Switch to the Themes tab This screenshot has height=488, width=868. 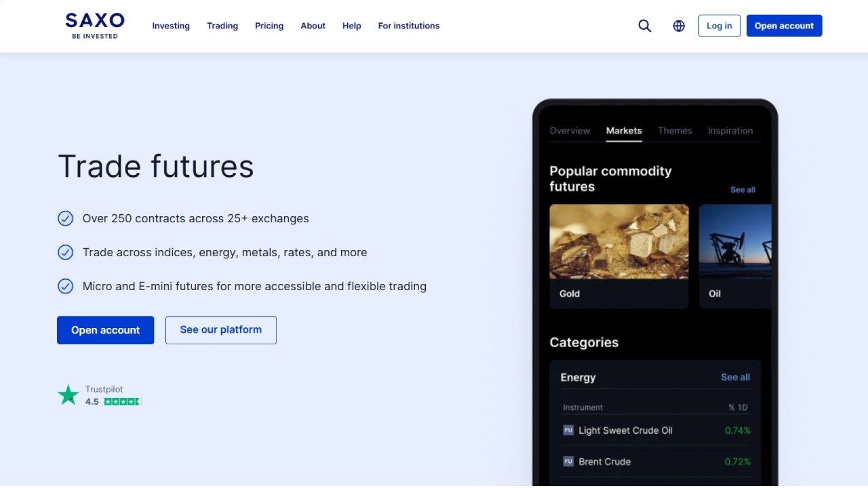675,130
